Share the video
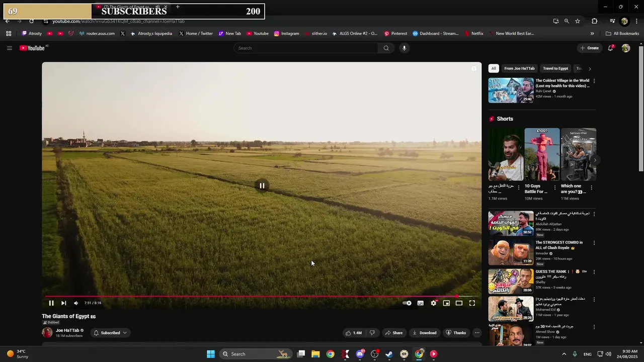Screen dimensions: 644x362 393,333
